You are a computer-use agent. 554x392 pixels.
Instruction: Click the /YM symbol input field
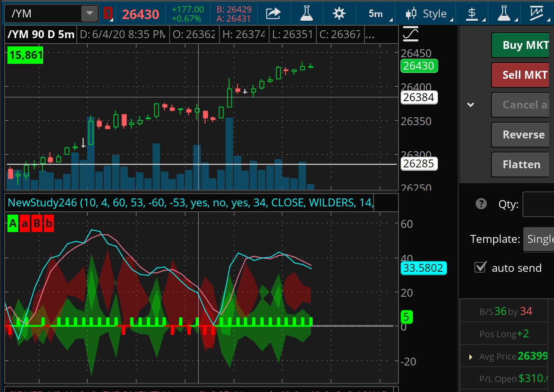pos(44,14)
